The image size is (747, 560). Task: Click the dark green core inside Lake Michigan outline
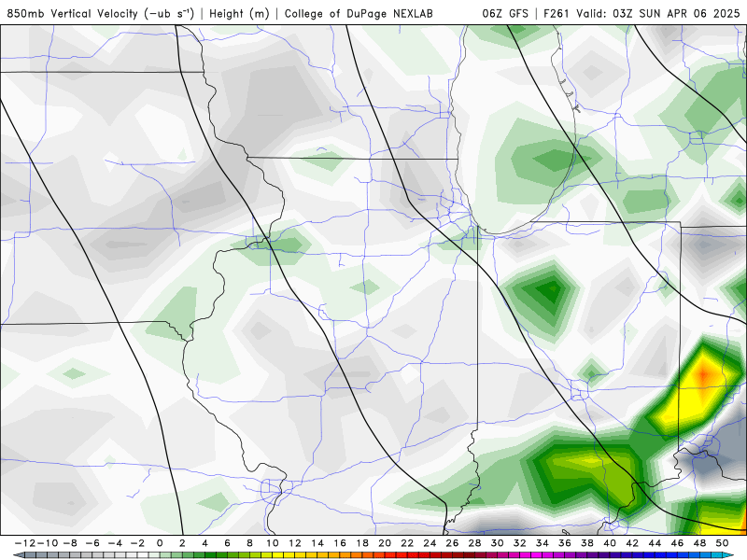(x=555, y=160)
